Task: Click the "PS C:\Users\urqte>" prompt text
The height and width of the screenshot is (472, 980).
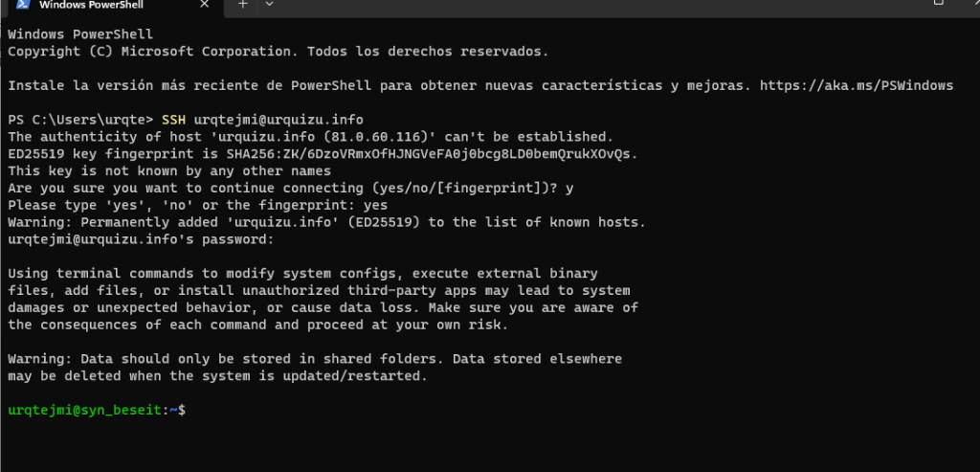Action: [x=79, y=120]
